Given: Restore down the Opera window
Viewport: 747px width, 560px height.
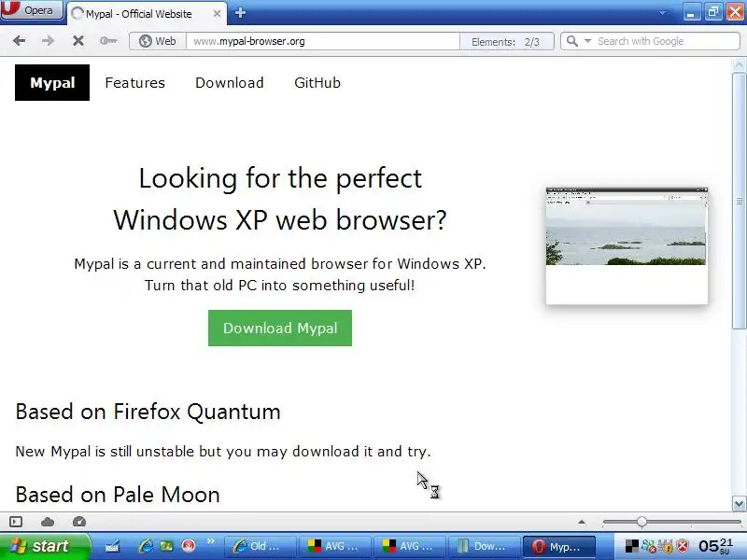Looking at the screenshot, I should click(x=712, y=12).
